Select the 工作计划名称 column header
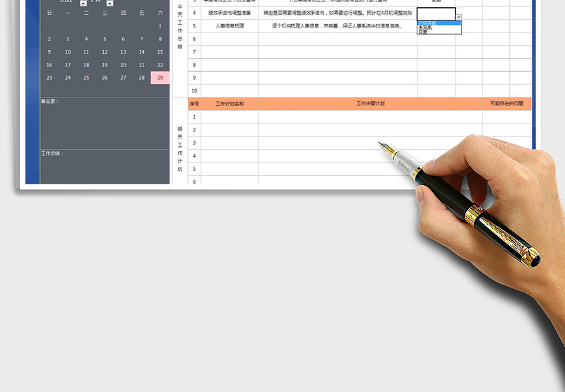 (x=230, y=104)
